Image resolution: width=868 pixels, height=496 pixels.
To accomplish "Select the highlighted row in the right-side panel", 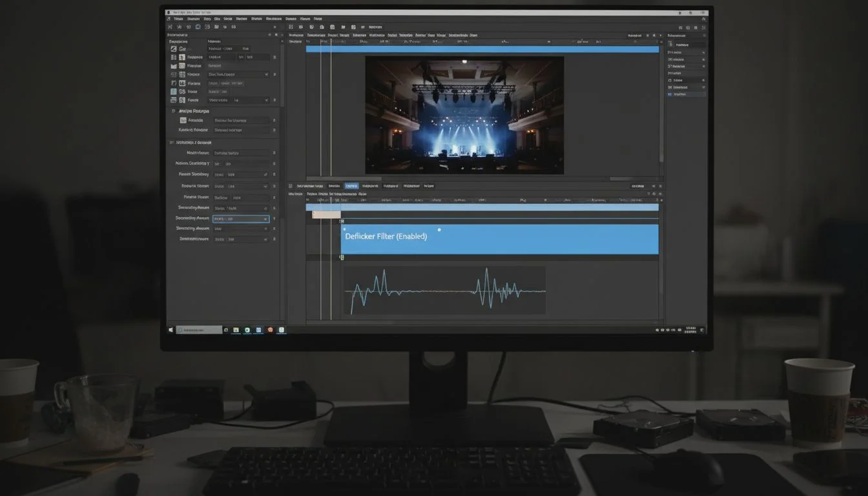I will (687, 94).
